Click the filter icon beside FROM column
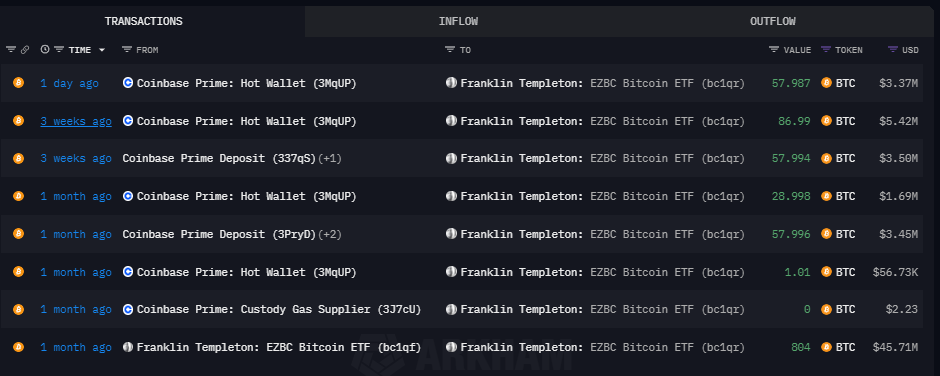 [126, 50]
